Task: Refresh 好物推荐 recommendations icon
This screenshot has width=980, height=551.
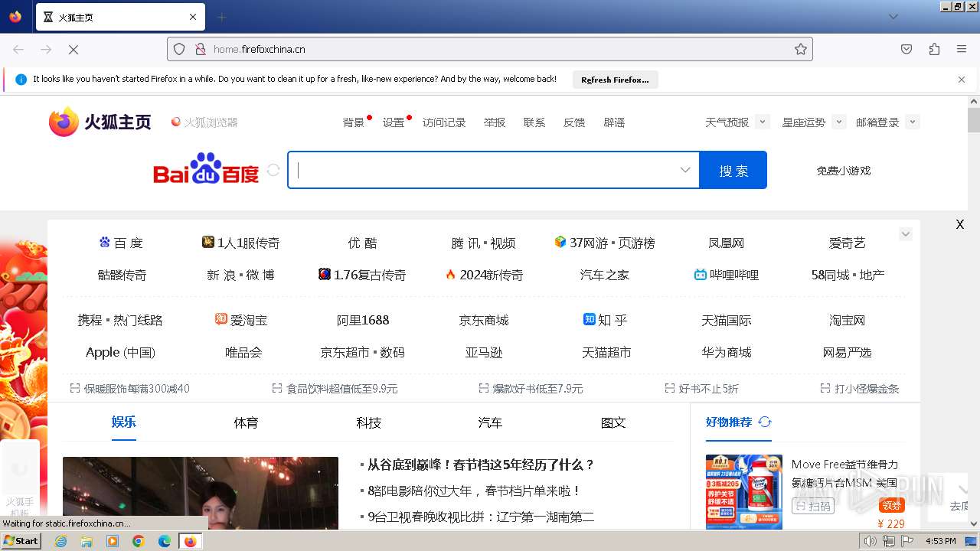Action: tap(765, 422)
